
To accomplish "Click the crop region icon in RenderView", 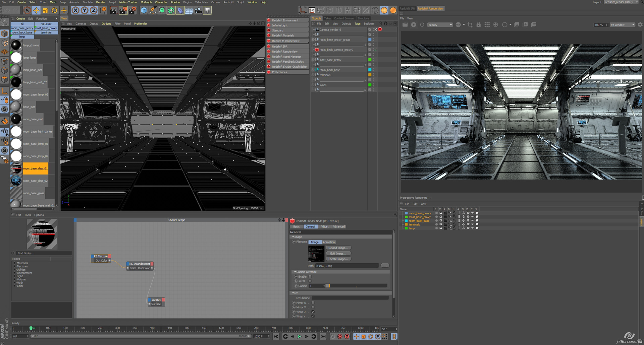I will [470, 25].
